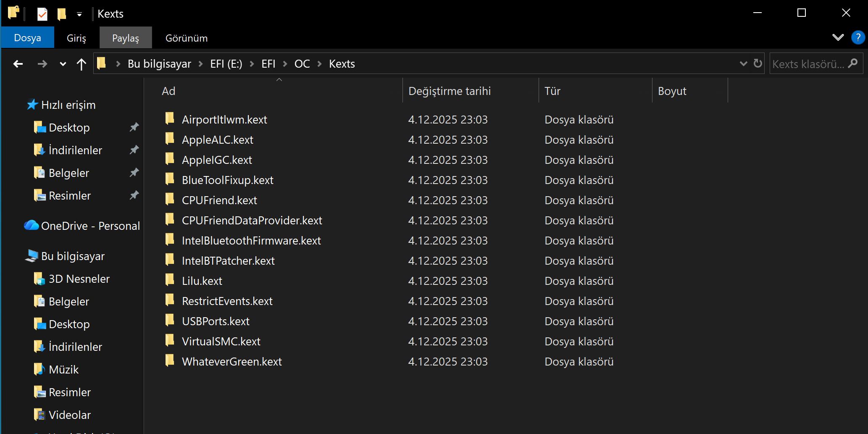
Task: Open İndirilenler under Hızlı erişim
Action: (x=75, y=150)
